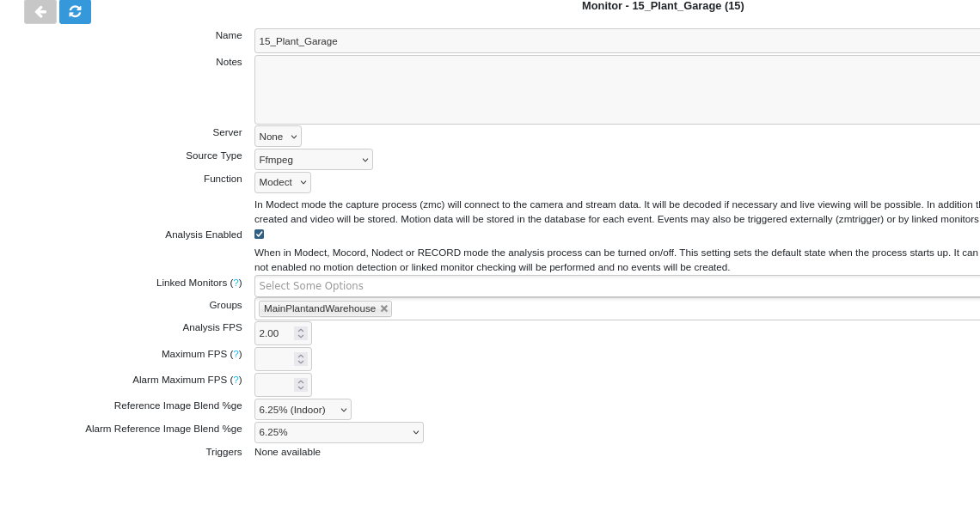Viewport: 980px width, 512px height.
Task: Step the Alarm Maximum FPS spinner
Action: tap(301, 385)
